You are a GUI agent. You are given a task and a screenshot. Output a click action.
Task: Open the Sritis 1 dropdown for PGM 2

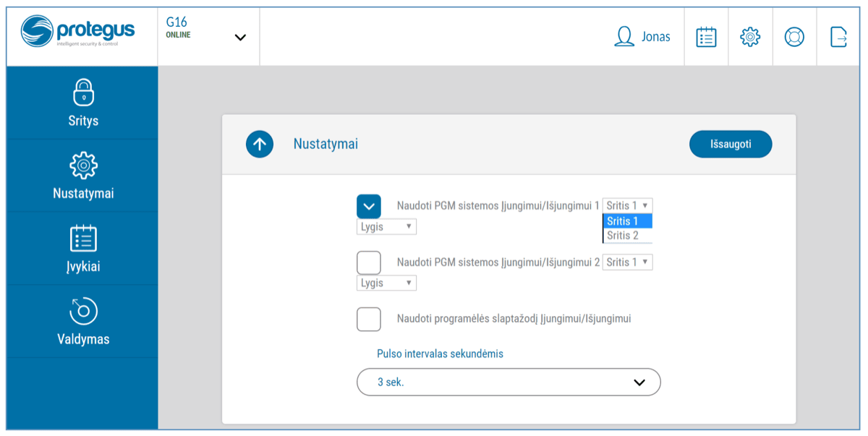[627, 262]
